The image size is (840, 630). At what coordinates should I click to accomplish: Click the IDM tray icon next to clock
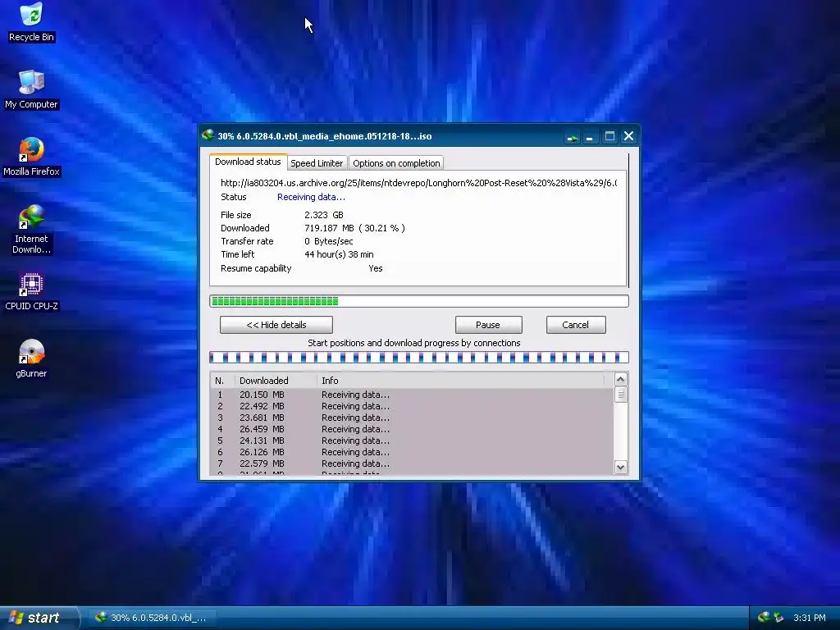tap(764, 617)
